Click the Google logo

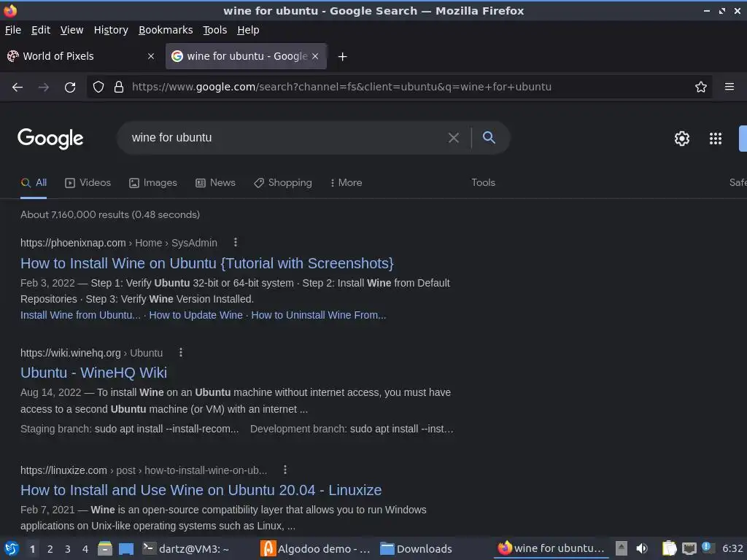[50, 139]
